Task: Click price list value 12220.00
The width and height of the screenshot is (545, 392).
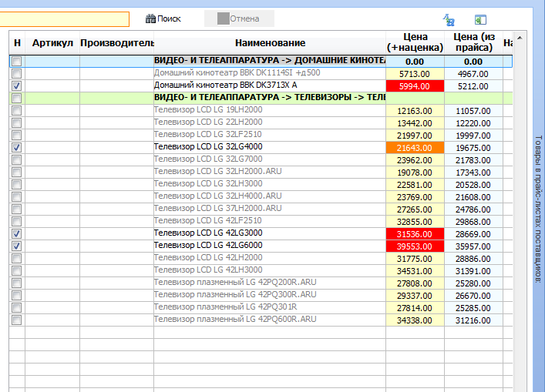Action: 473,123
